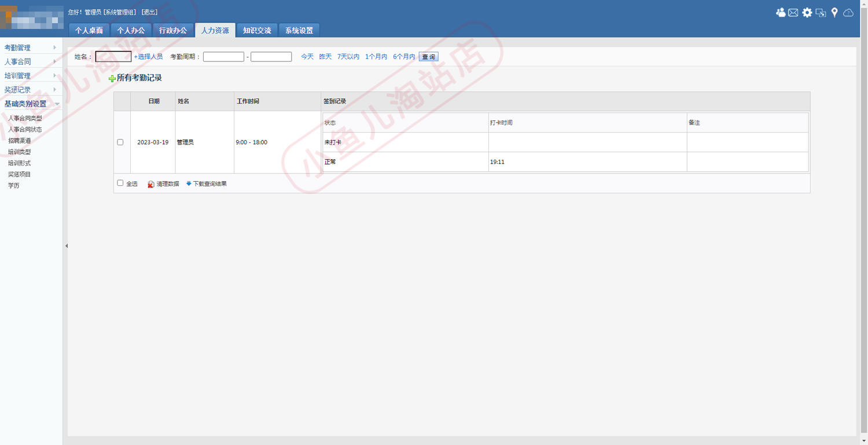This screenshot has width=868, height=445.
Task: Click the 姓名 column header
Action: click(x=205, y=101)
